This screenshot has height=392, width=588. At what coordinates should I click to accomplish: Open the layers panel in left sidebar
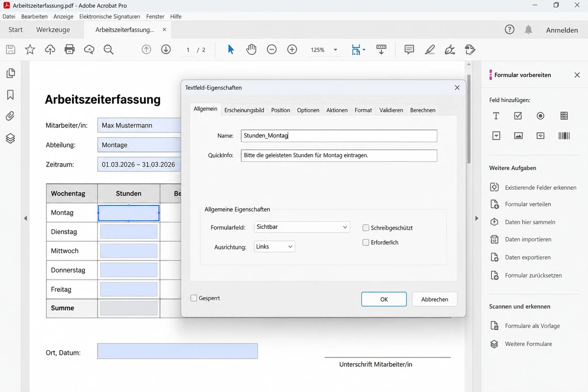[x=10, y=138]
